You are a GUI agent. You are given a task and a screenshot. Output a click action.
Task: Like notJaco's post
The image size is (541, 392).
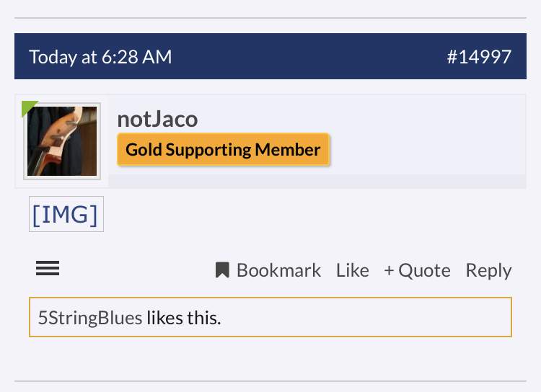click(352, 270)
